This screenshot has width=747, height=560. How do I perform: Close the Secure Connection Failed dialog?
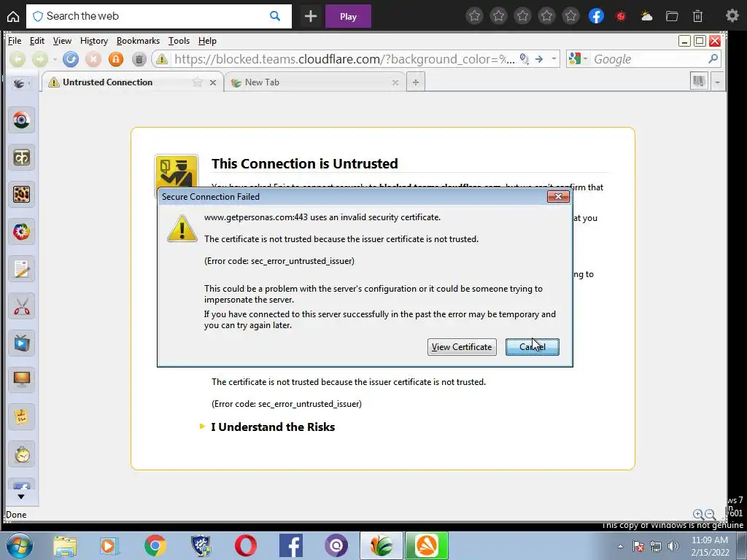click(558, 197)
